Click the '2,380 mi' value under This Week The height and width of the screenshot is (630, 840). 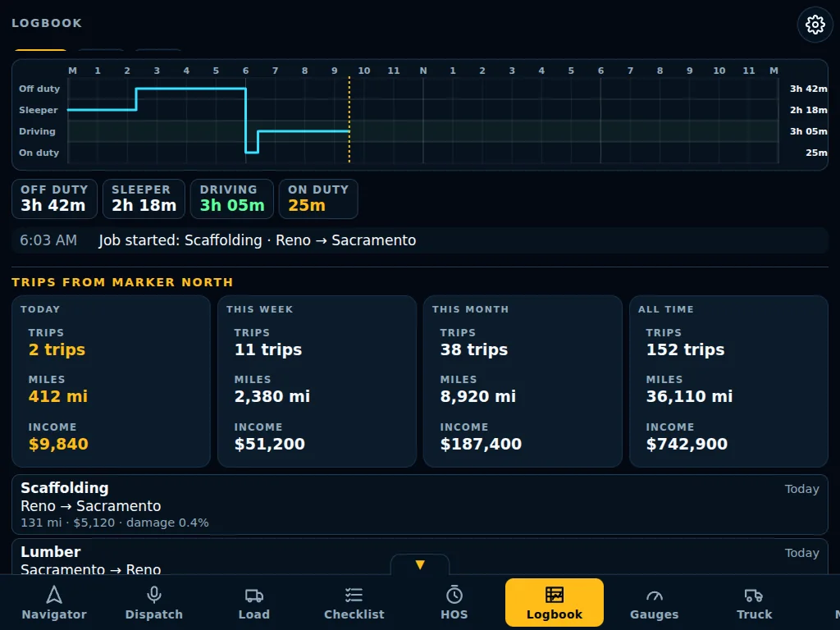coord(272,396)
